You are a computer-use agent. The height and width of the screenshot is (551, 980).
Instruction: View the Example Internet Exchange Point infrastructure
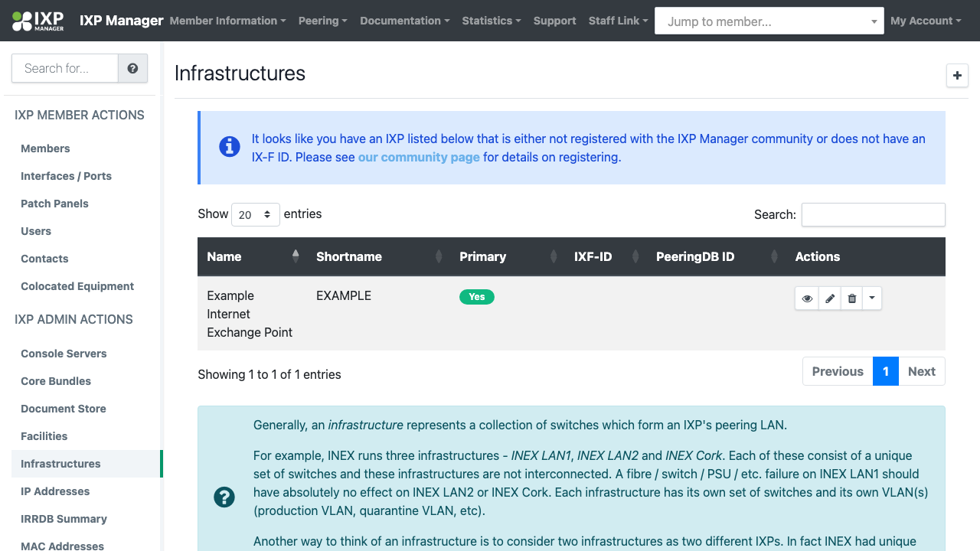(x=807, y=298)
